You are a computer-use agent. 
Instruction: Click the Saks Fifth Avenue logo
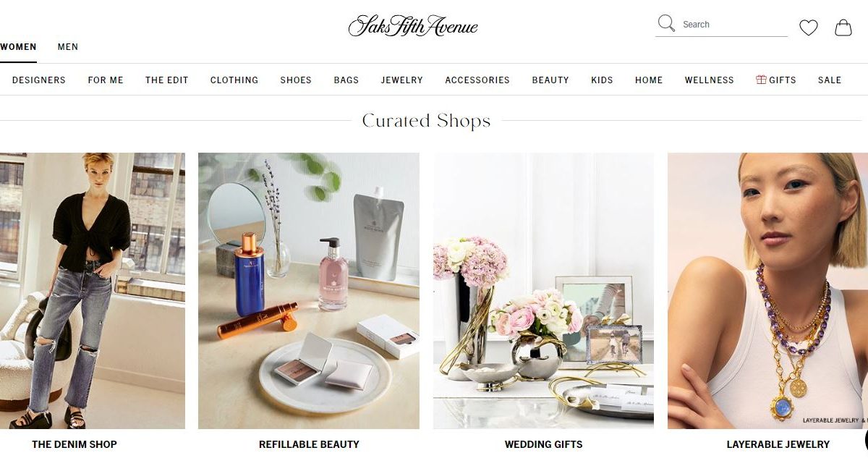point(413,26)
